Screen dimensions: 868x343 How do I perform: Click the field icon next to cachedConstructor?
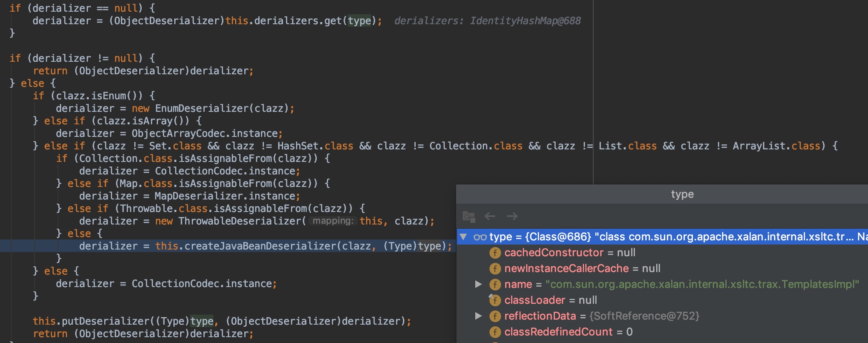coord(495,253)
